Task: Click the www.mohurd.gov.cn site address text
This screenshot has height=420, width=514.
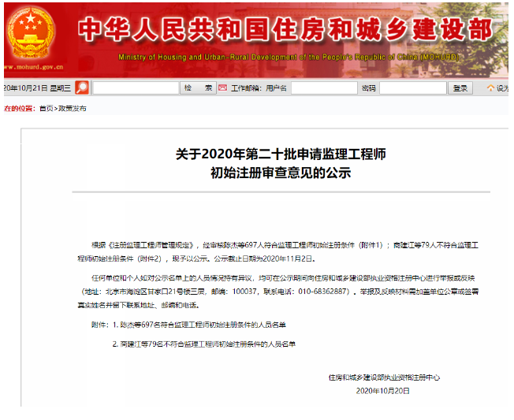Action: (33, 67)
